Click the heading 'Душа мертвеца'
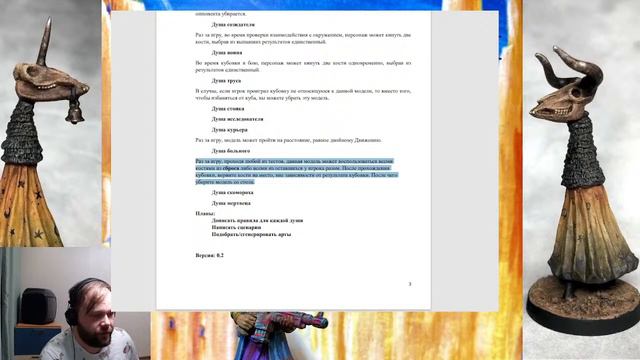 point(231,203)
